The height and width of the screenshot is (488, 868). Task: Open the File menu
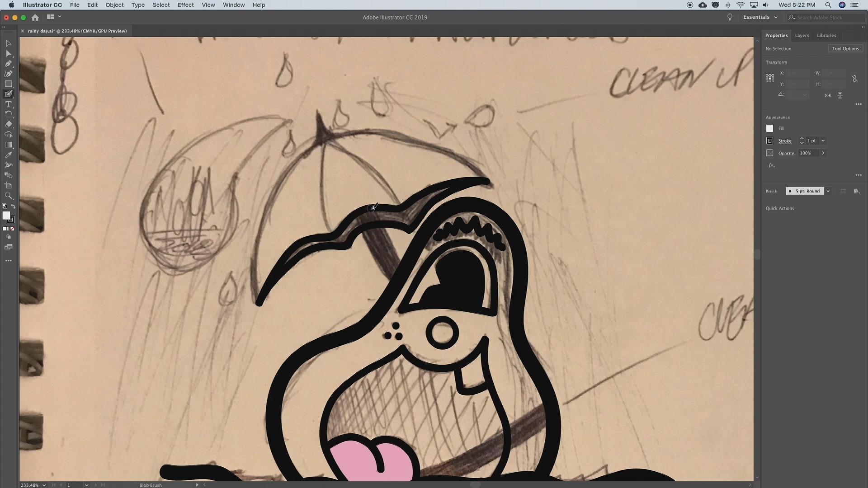click(75, 5)
